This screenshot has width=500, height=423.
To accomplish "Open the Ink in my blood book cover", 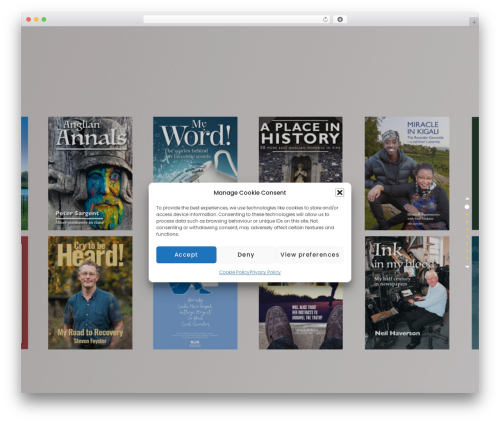I will pyautogui.click(x=407, y=293).
